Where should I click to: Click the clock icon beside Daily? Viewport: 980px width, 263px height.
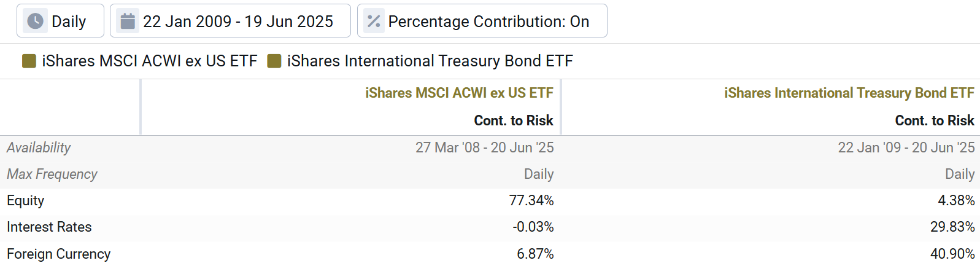36,22
